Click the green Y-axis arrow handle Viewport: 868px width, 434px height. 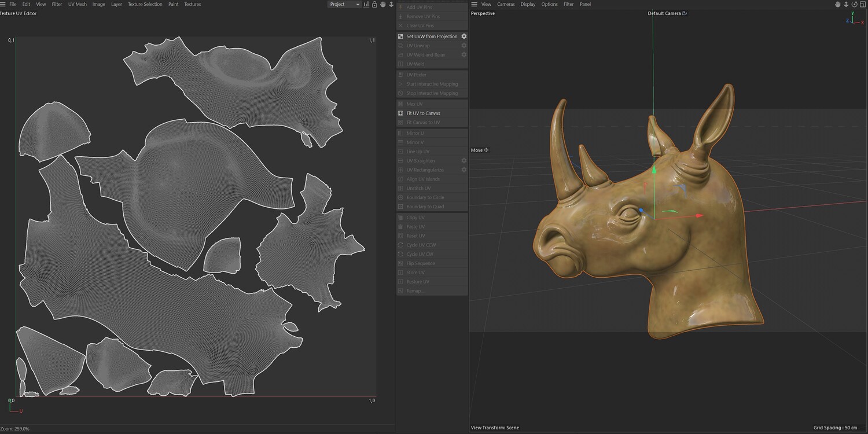pos(654,170)
